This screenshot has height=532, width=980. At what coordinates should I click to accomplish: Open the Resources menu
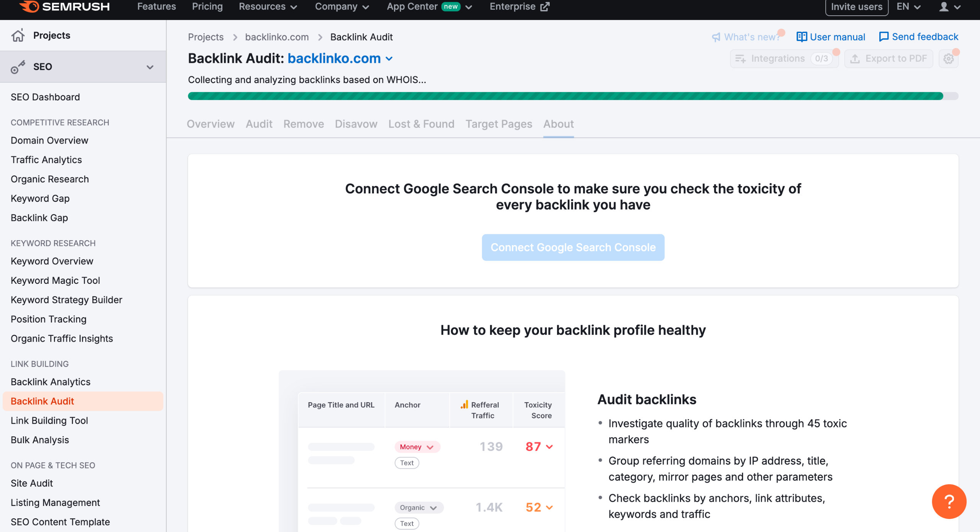click(x=268, y=7)
